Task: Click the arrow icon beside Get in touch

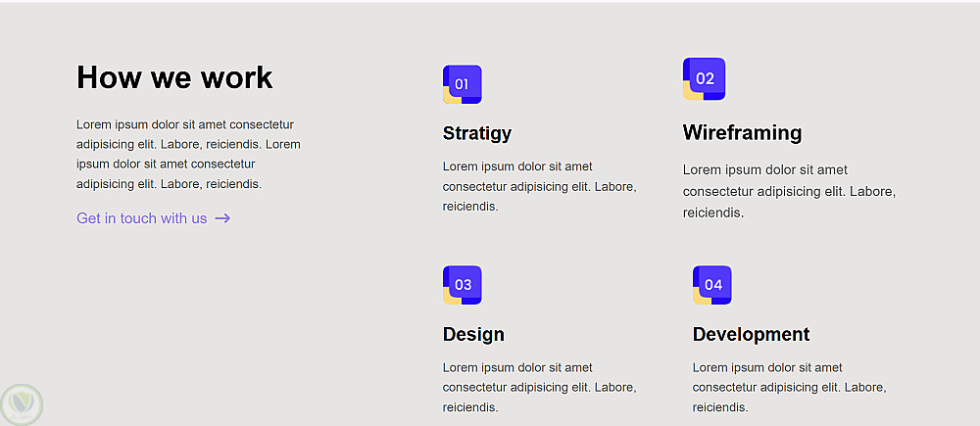Action: tap(222, 218)
